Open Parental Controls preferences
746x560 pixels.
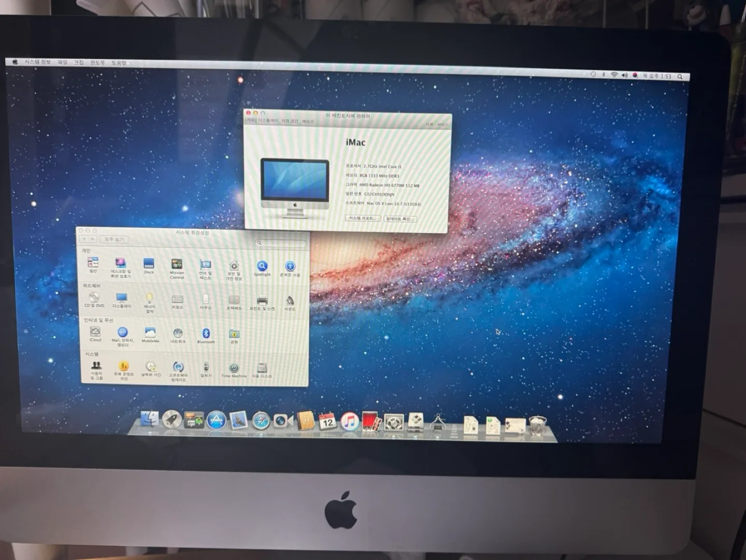pyautogui.click(x=123, y=371)
